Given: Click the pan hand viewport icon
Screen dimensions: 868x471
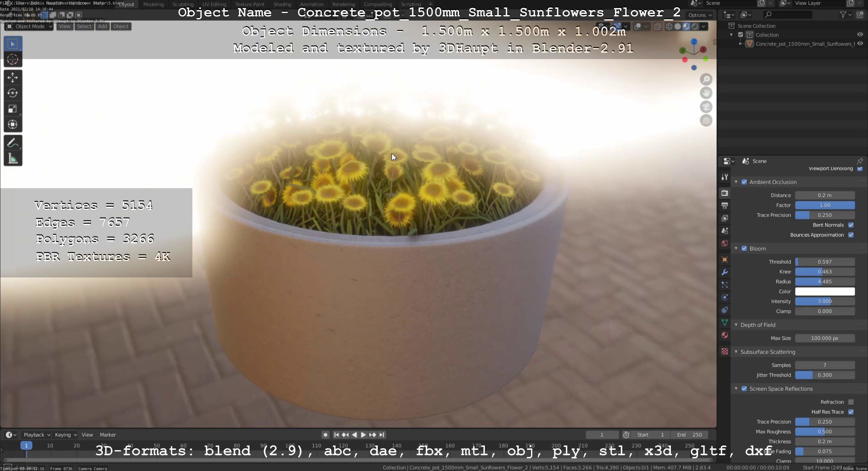Looking at the screenshot, I should pyautogui.click(x=706, y=93).
